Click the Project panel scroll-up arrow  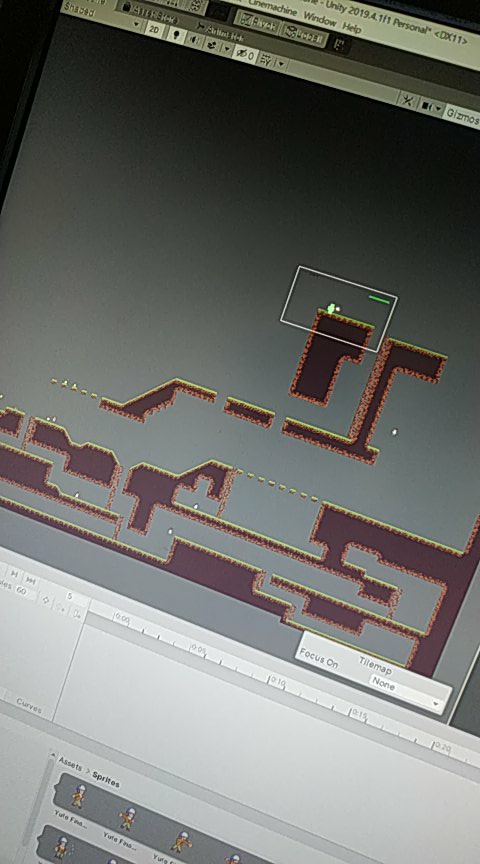coord(53,754)
